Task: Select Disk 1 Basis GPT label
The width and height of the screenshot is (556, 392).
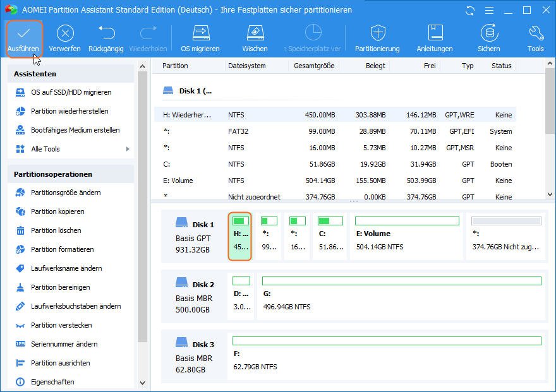Action: 195,236
